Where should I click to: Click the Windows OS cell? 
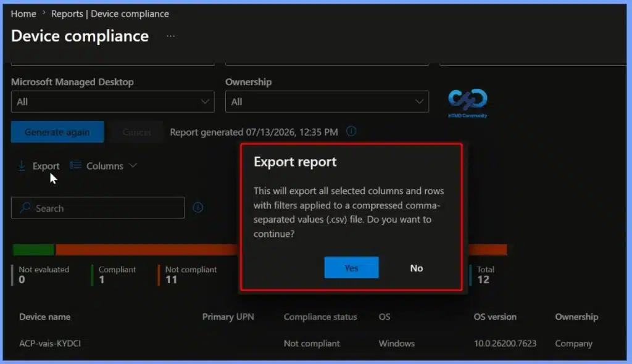pyautogui.click(x=397, y=344)
